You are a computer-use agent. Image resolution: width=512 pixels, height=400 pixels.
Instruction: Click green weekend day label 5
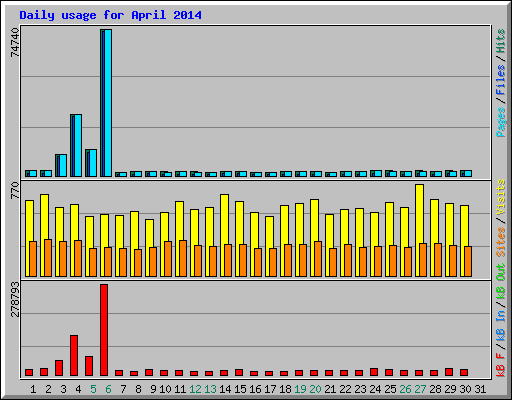coord(93,389)
